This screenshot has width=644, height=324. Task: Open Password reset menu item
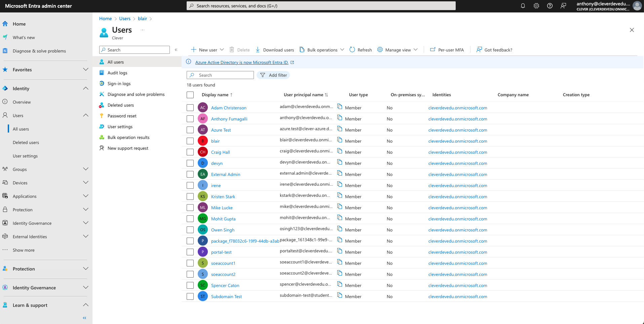click(122, 116)
